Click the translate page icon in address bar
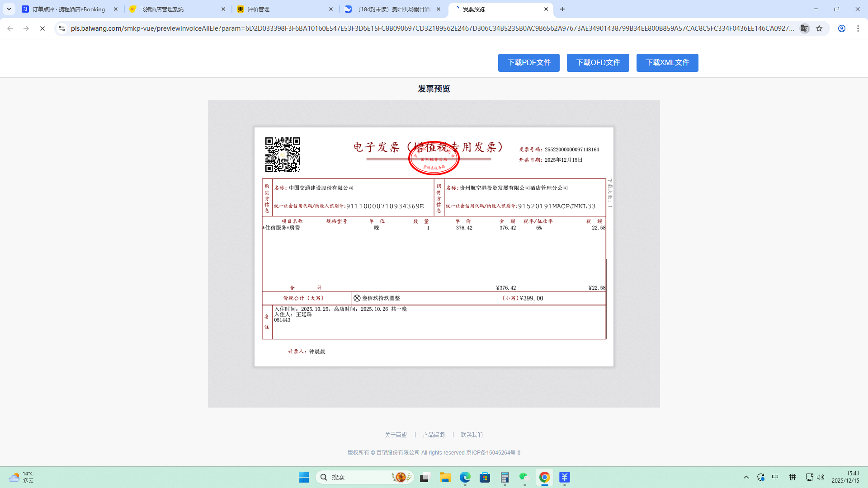The height and width of the screenshot is (488, 868). [x=804, y=28]
